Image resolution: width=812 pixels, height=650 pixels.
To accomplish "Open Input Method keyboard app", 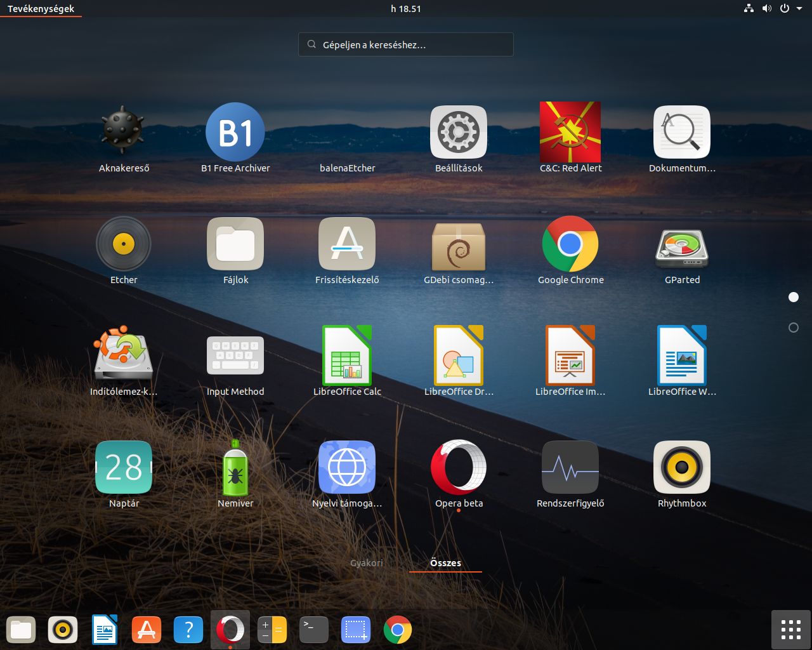I will click(x=235, y=355).
